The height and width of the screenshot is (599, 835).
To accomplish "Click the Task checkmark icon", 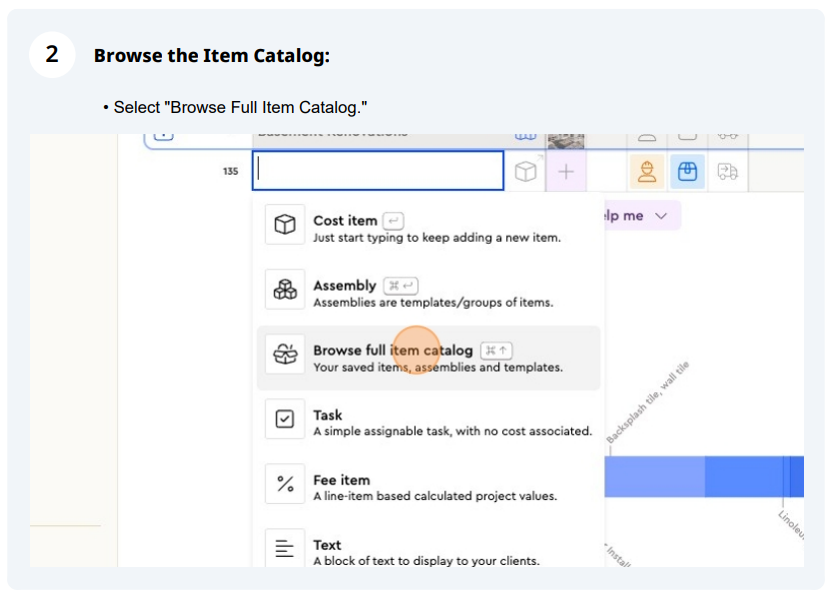I will (285, 419).
